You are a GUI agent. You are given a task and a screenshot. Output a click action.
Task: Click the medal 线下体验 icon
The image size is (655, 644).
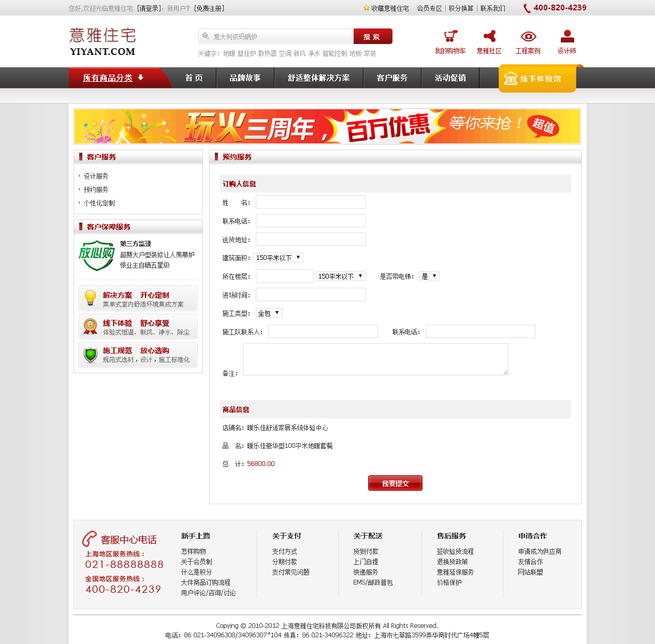(91, 327)
